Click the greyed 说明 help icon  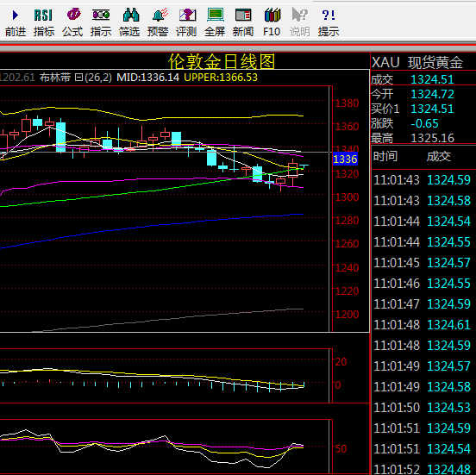[x=300, y=22]
